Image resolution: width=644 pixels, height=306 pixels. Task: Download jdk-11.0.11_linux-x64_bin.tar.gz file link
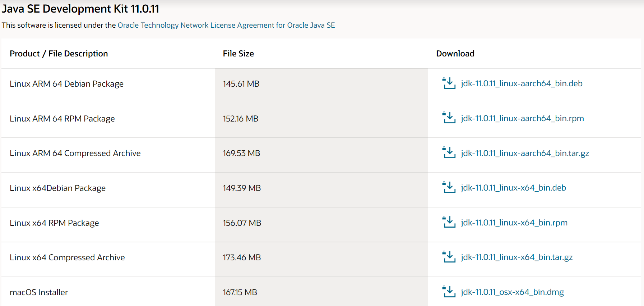(517, 257)
